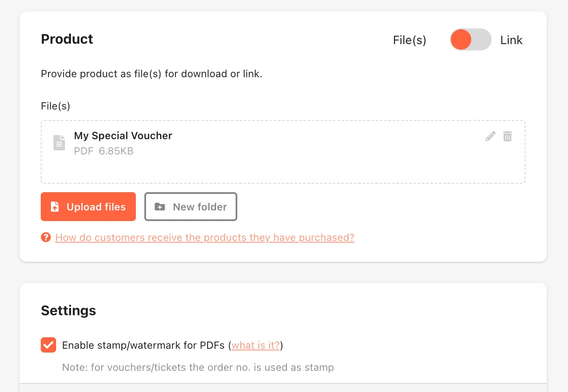Click the folder-plus icon in New folder
This screenshot has width=568, height=392.
click(160, 207)
